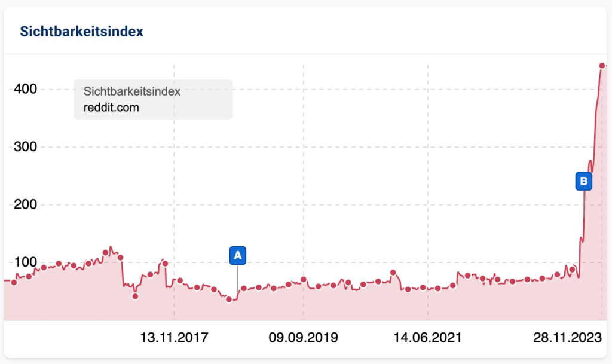
Task: Click the last data point before the steep rise
Action: tap(572, 270)
